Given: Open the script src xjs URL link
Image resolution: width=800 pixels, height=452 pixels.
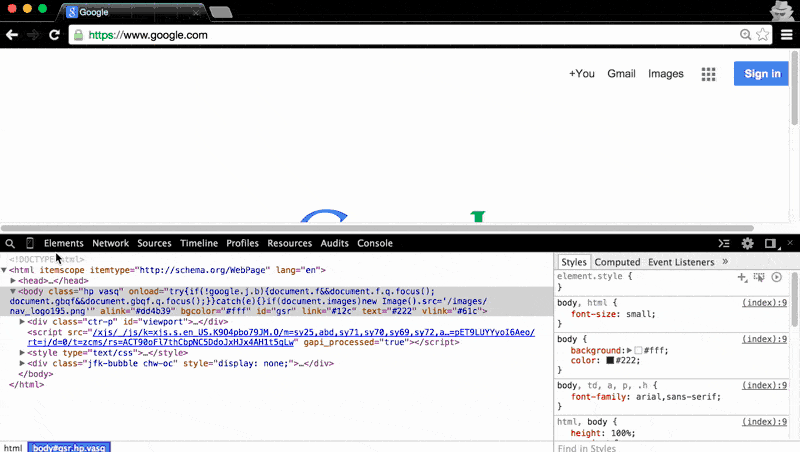Looking at the screenshot, I should click(x=281, y=337).
